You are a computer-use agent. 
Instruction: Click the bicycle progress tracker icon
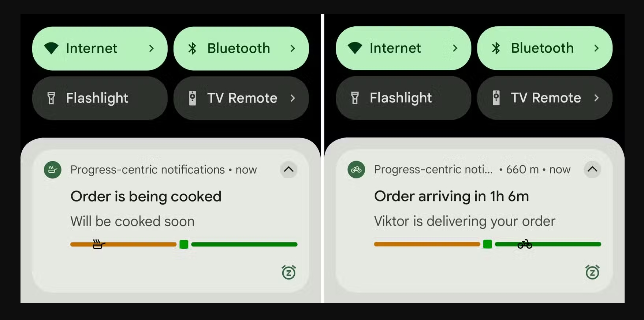point(525,244)
